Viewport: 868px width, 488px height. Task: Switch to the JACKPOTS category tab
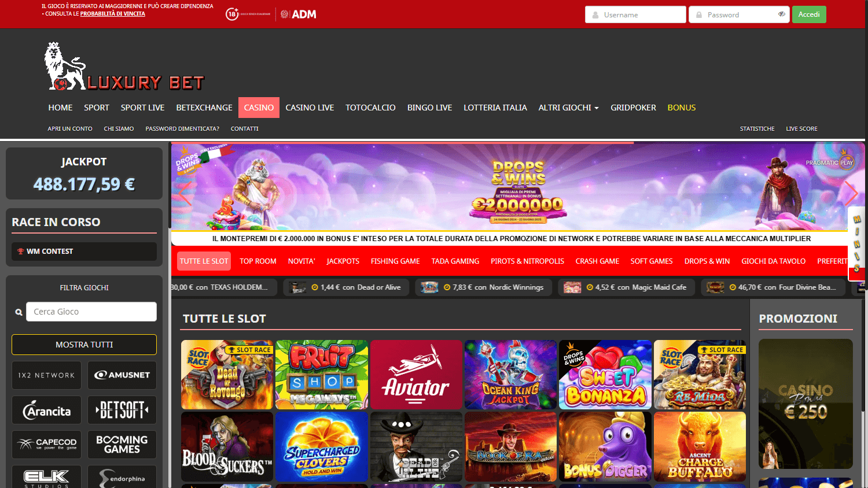click(x=343, y=261)
